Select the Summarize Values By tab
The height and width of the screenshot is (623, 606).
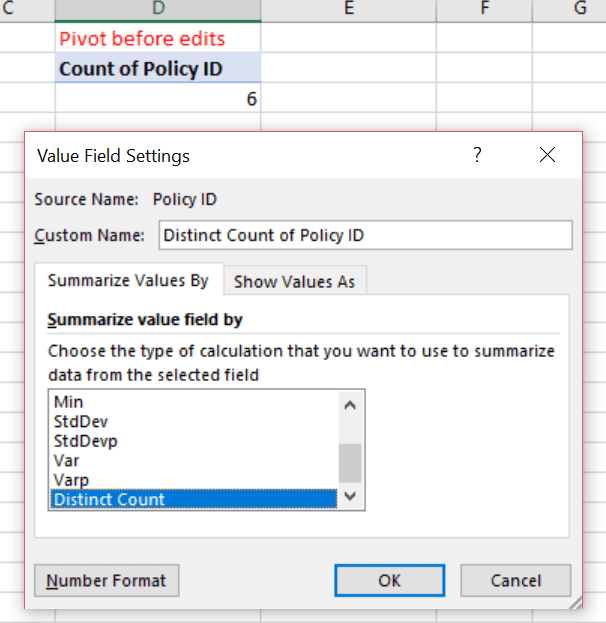128,280
